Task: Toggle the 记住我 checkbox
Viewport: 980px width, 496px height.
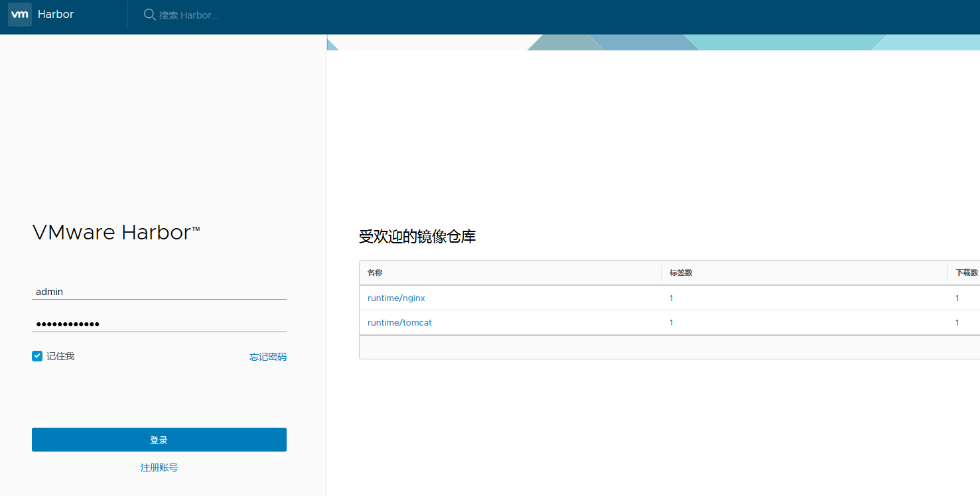Action: tap(36, 355)
